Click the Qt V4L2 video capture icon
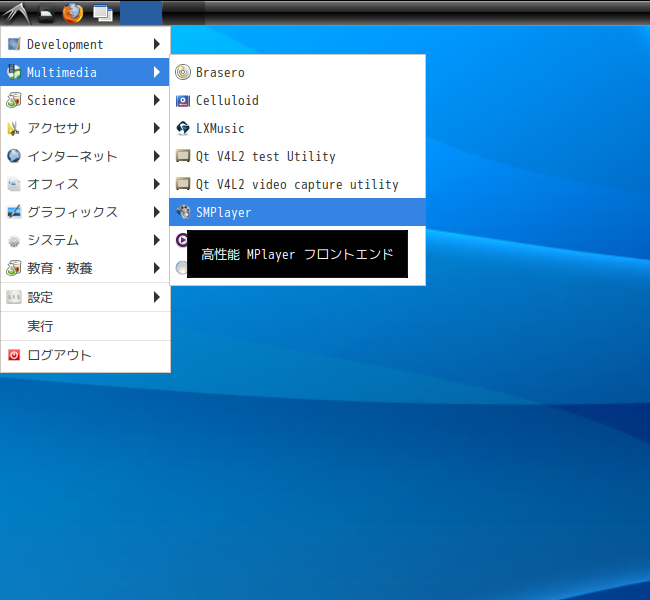This screenshot has width=650, height=600. tap(183, 184)
